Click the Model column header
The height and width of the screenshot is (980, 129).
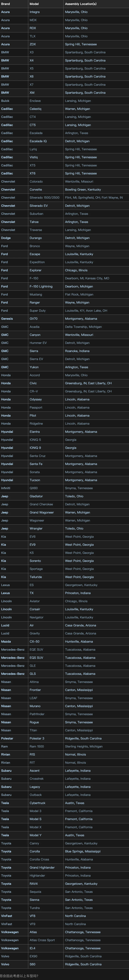tap(34, 4)
